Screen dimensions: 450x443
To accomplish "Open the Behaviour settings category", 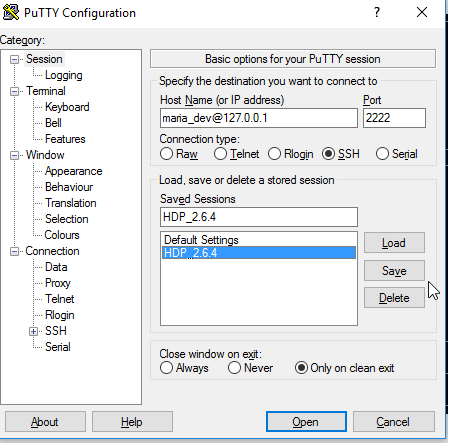I will click(69, 187).
